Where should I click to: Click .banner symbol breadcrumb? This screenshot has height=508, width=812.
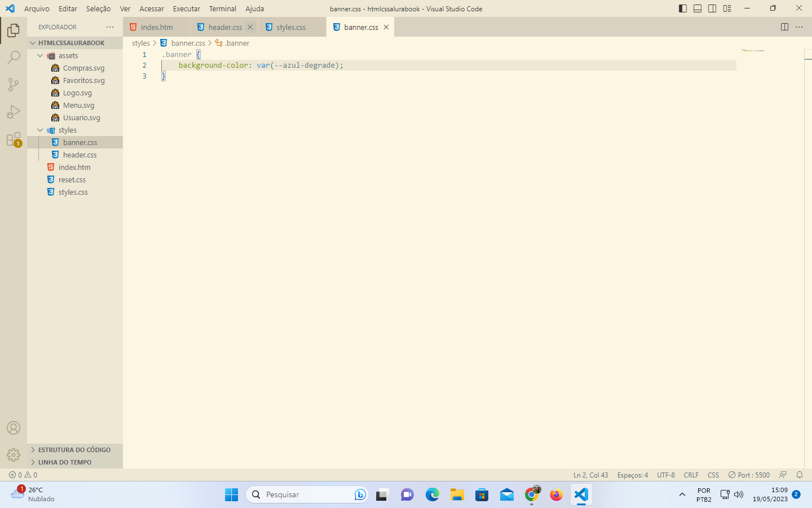232,43
